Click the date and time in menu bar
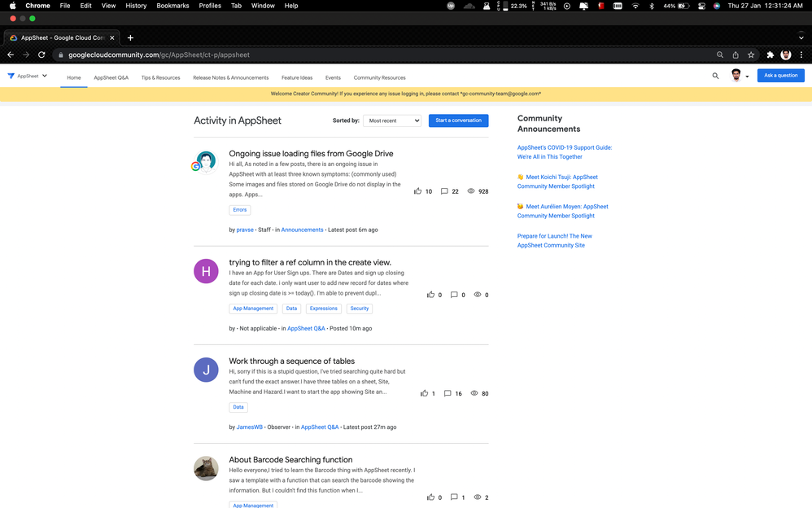This screenshot has height=508, width=812. (766, 6)
